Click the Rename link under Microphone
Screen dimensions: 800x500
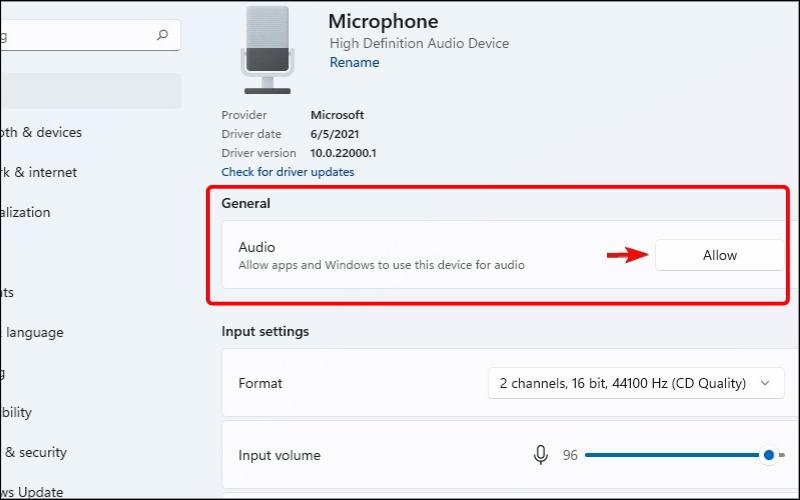pos(354,62)
